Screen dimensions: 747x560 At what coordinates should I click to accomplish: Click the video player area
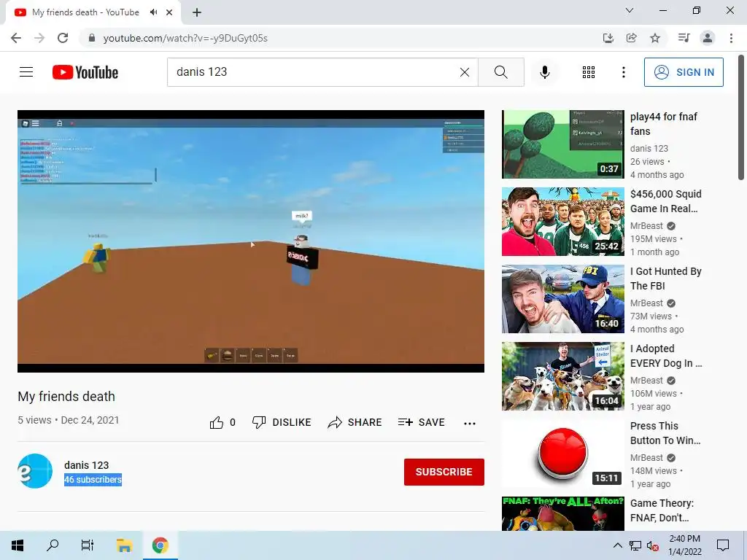tap(251, 241)
